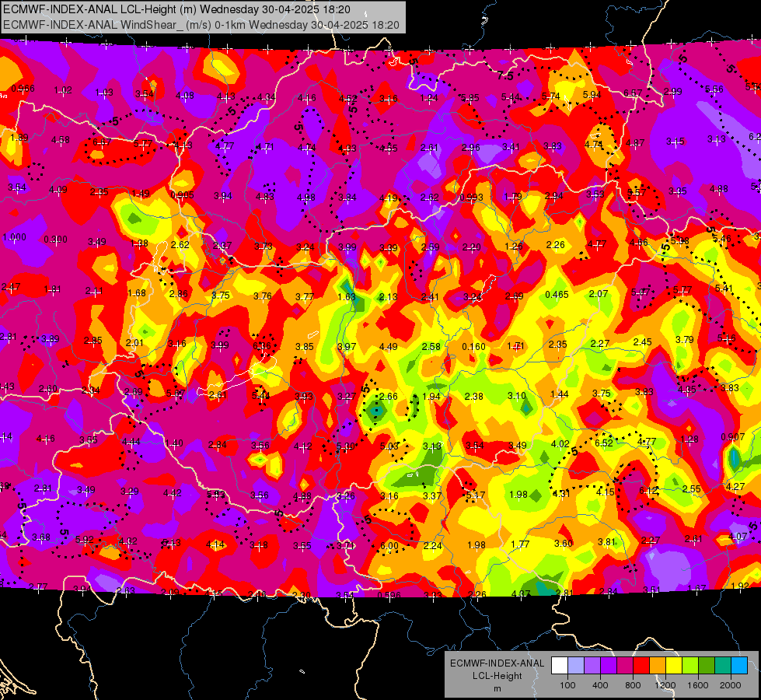Pick the yellow legend color swatch
Image resolution: width=761 pixels, height=700 pixels.
(x=674, y=666)
